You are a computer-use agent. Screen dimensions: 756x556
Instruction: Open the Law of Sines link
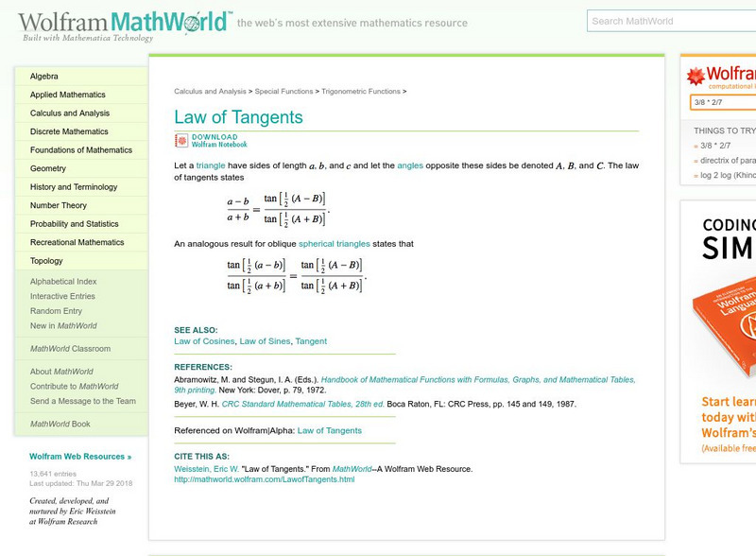264,340
